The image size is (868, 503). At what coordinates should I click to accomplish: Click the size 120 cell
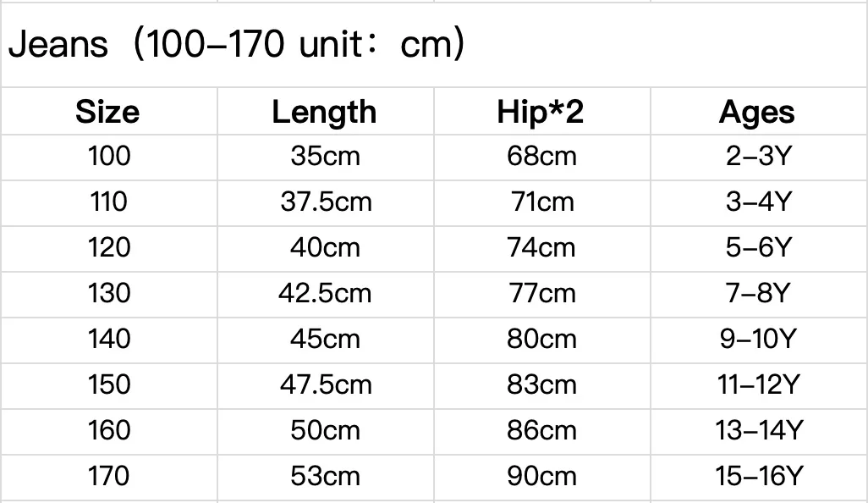pos(109,247)
